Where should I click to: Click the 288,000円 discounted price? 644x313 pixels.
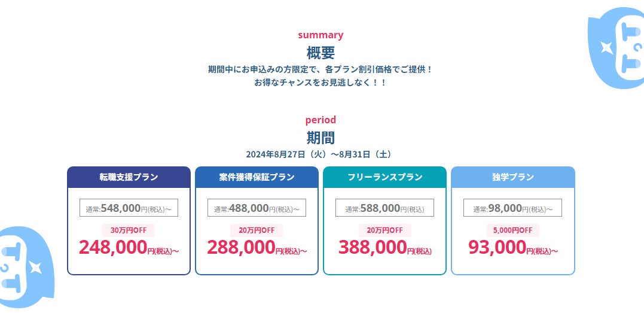click(257, 247)
